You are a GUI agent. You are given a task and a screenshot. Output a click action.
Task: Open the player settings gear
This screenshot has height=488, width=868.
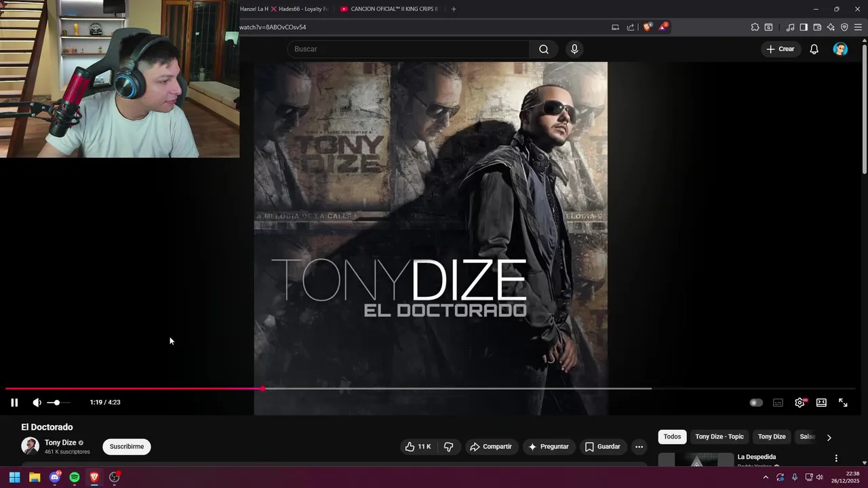coord(800,403)
